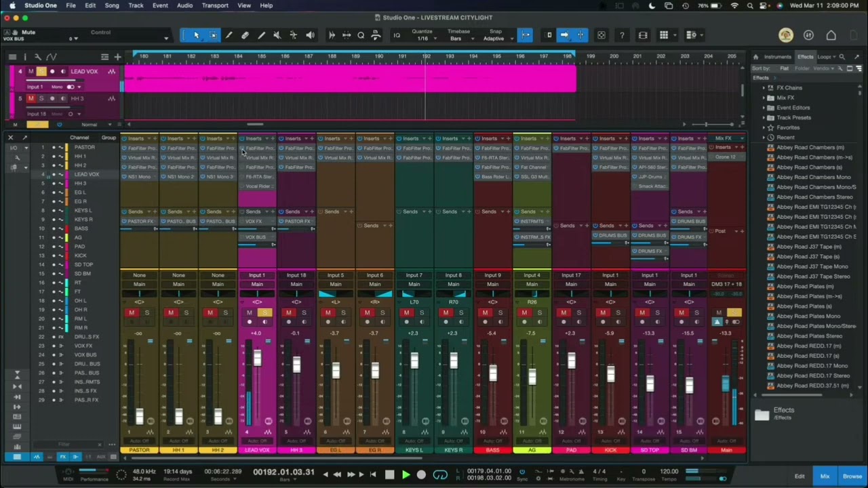
Task: Open the help question mark icon
Action: pos(622,35)
